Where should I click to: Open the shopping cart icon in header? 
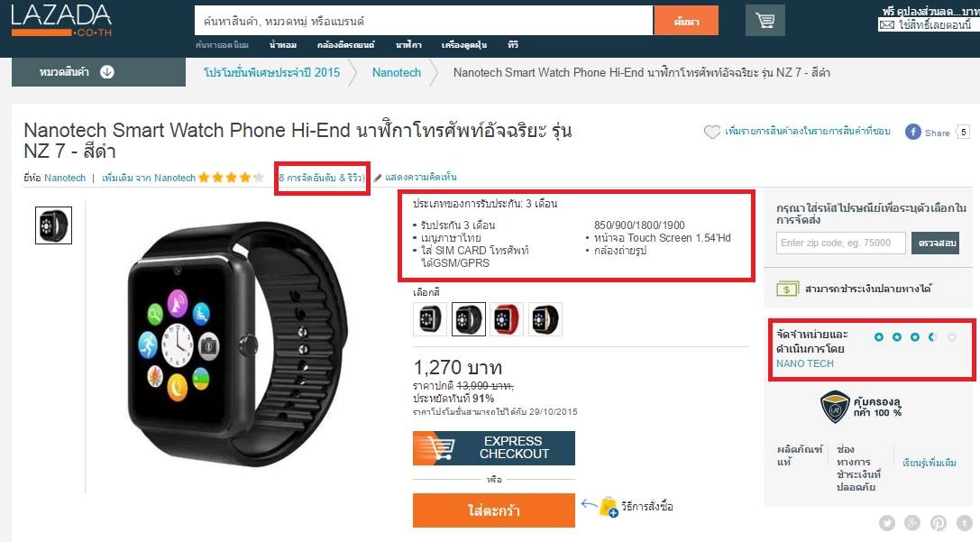[765, 21]
